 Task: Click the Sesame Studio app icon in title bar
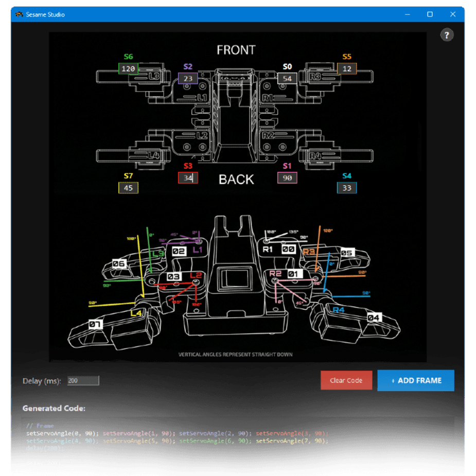[x=19, y=14]
